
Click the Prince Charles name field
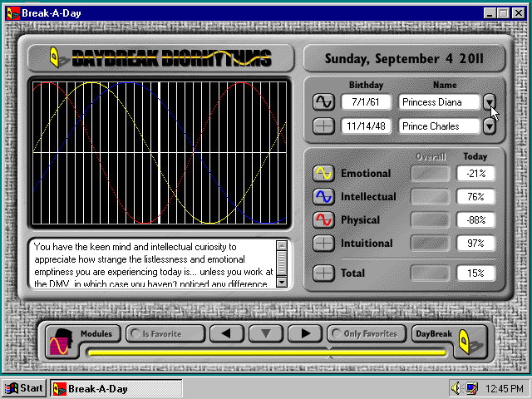[439, 126]
